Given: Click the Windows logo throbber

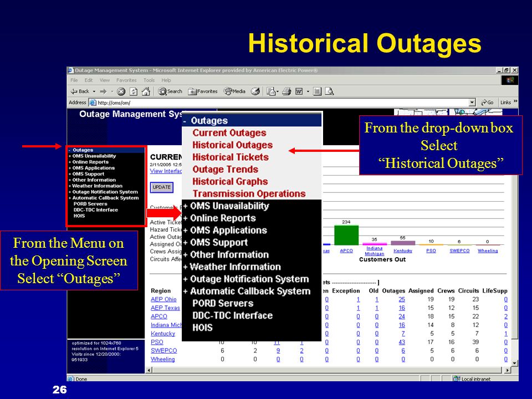Looking at the screenshot, I should (510, 80).
